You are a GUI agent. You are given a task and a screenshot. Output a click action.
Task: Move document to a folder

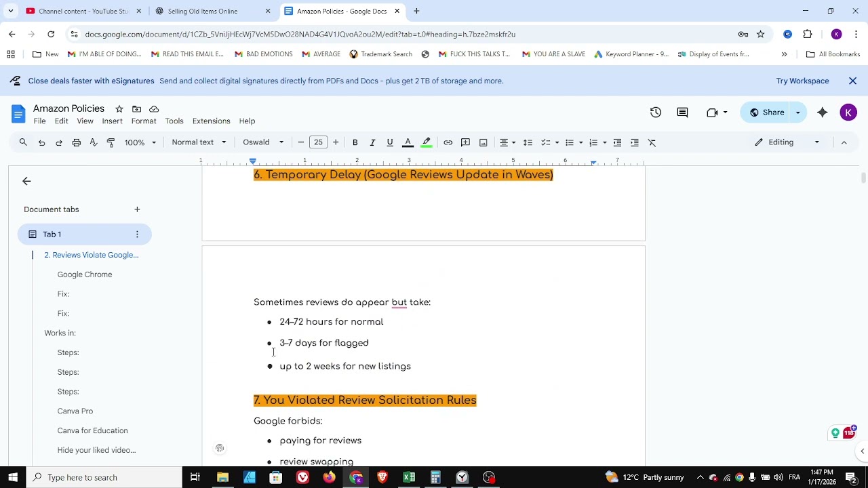coord(136,109)
